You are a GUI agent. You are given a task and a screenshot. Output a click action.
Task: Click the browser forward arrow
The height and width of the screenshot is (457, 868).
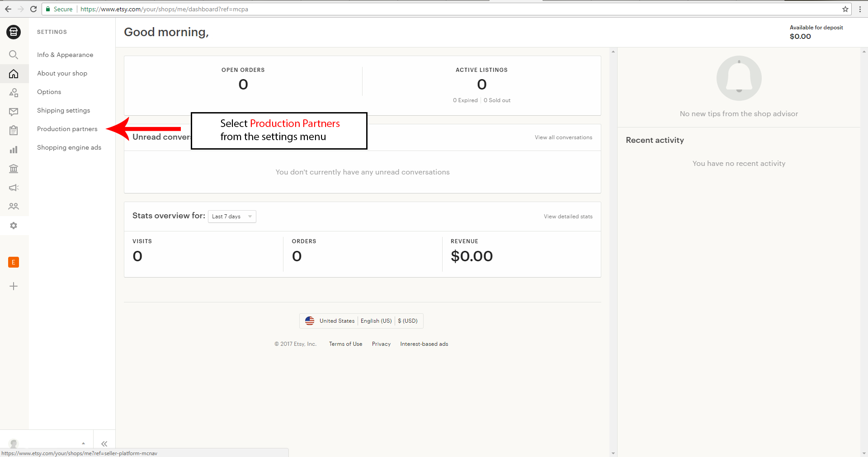21,9
